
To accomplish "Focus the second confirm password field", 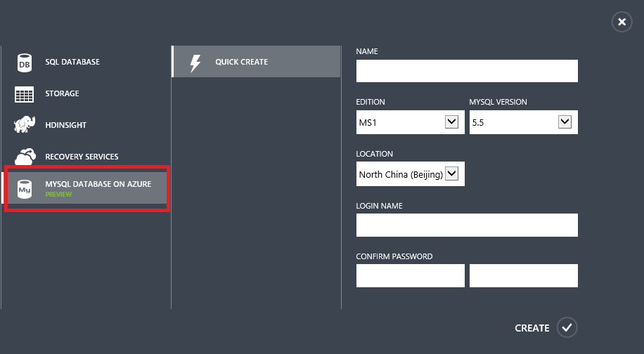I will point(524,275).
